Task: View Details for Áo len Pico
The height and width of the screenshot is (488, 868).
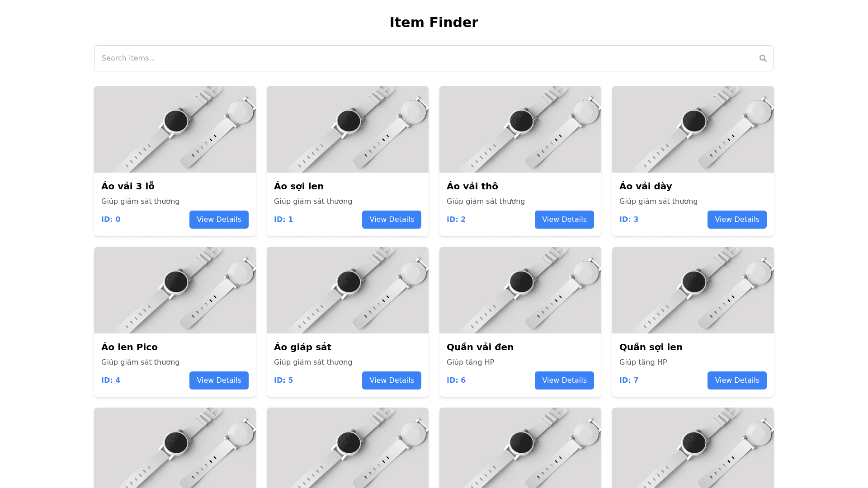Action: [x=219, y=380]
